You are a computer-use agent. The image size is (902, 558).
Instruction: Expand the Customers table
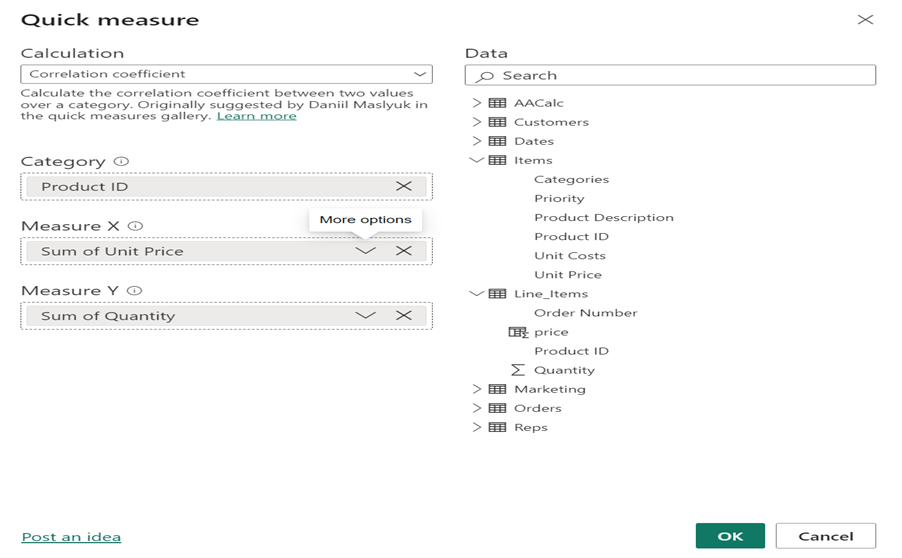tap(476, 122)
